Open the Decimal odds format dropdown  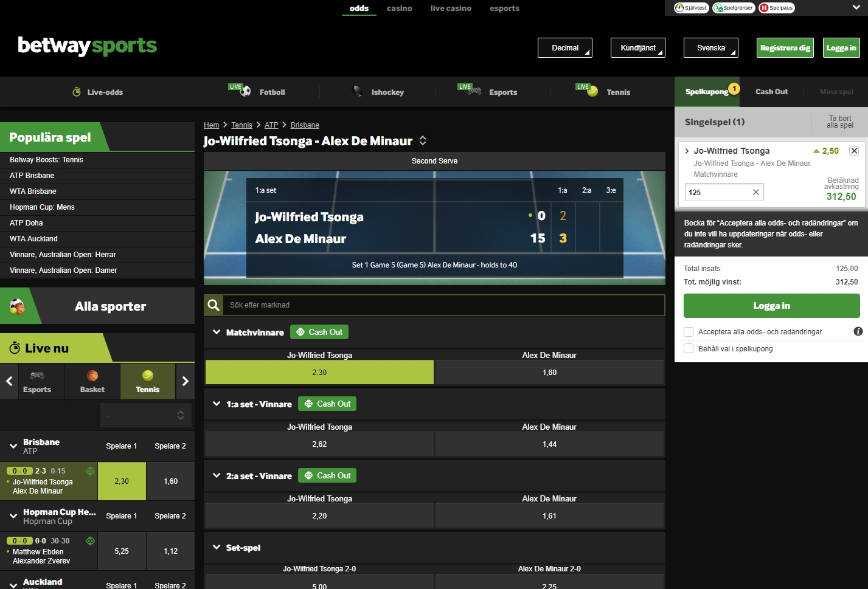pos(564,47)
